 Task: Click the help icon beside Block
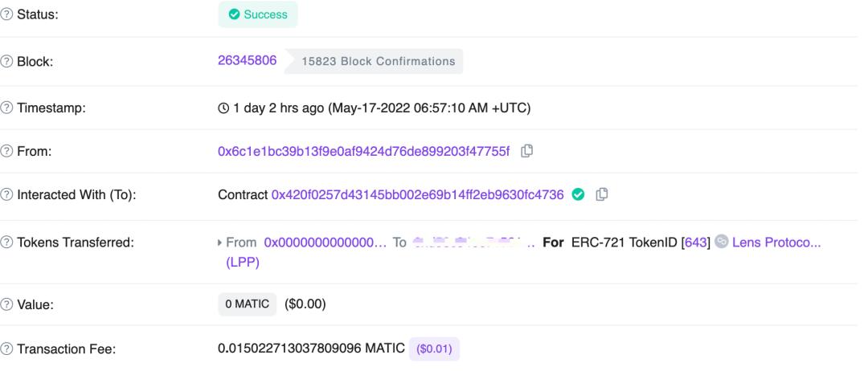tap(6, 61)
